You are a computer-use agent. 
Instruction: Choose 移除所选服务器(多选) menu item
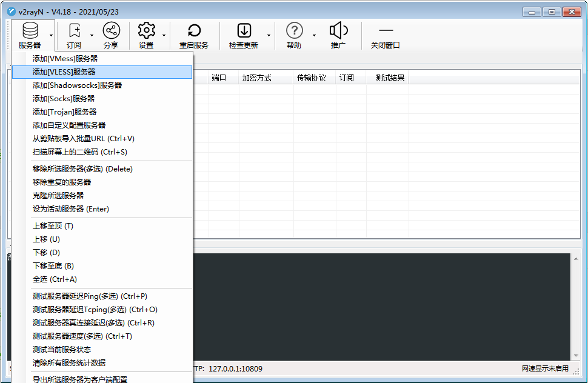click(102, 169)
